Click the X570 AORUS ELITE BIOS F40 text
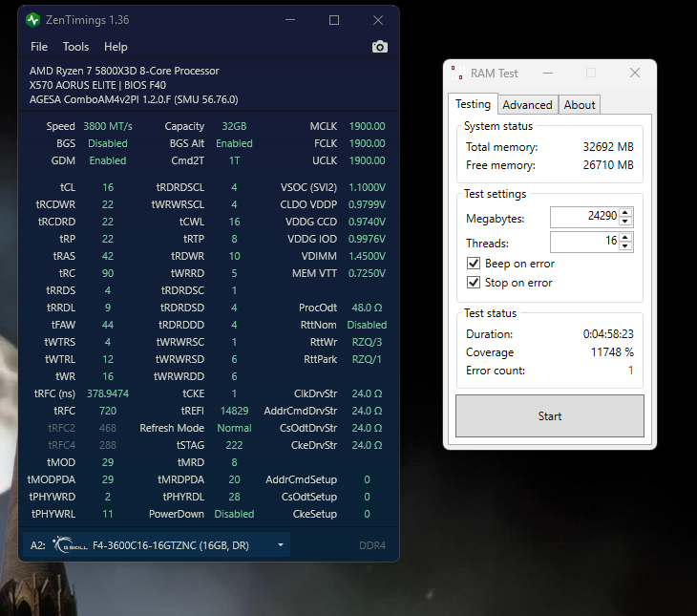Viewport: 697px width, 616px height. tap(97, 85)
